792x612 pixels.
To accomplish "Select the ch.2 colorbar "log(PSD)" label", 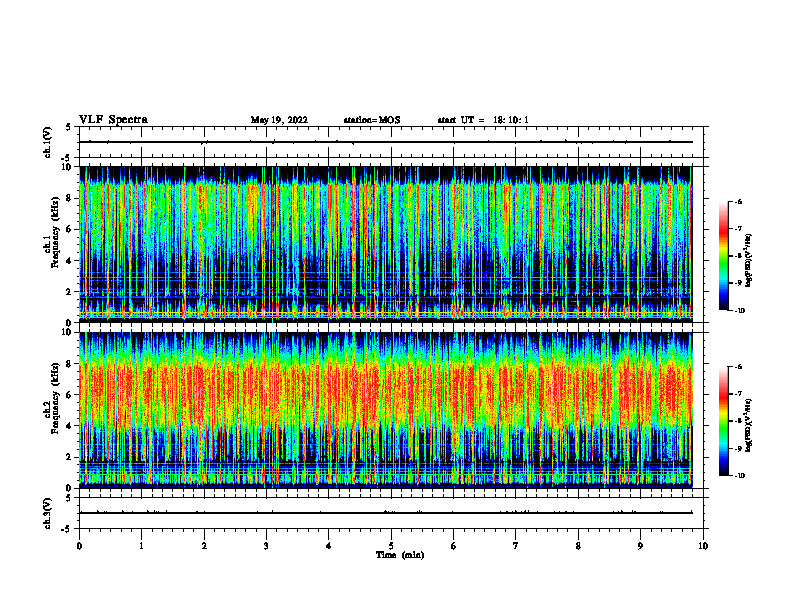I will [x=749, y=425].
